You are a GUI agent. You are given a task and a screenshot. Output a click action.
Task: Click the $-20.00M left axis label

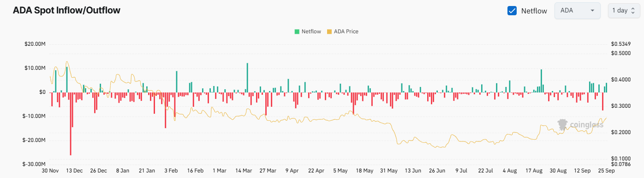pos(35,140)
